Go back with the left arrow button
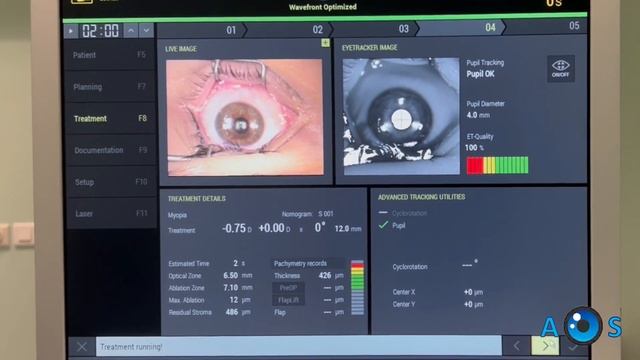640x360 pixels. tap(516, 346)
